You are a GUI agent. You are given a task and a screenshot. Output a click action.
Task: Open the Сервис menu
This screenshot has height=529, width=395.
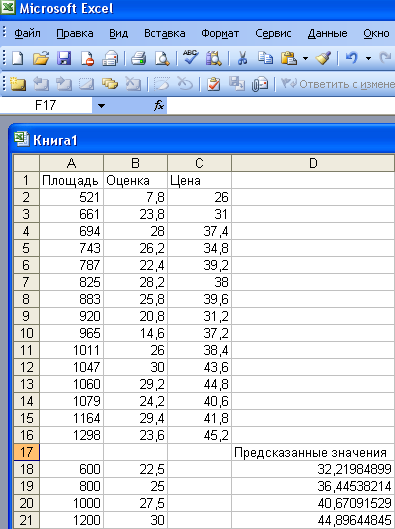pyautogui.click(x=273, y=33)
